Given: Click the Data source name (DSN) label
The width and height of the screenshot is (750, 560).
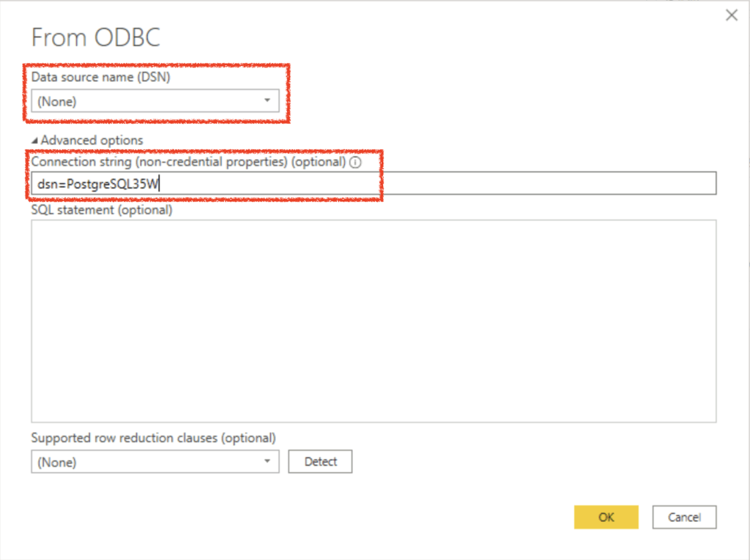Looking at the screenshot, I should click(x=100, y=76).
